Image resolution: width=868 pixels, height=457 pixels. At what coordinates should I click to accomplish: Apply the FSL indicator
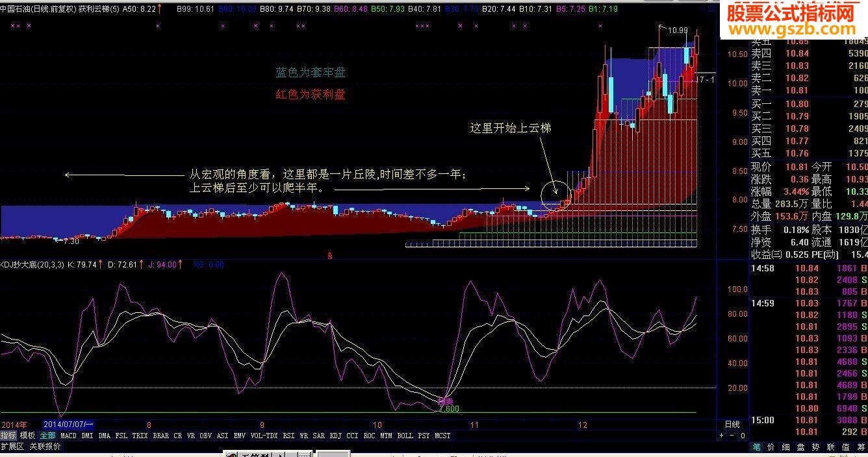click(121, 436)
